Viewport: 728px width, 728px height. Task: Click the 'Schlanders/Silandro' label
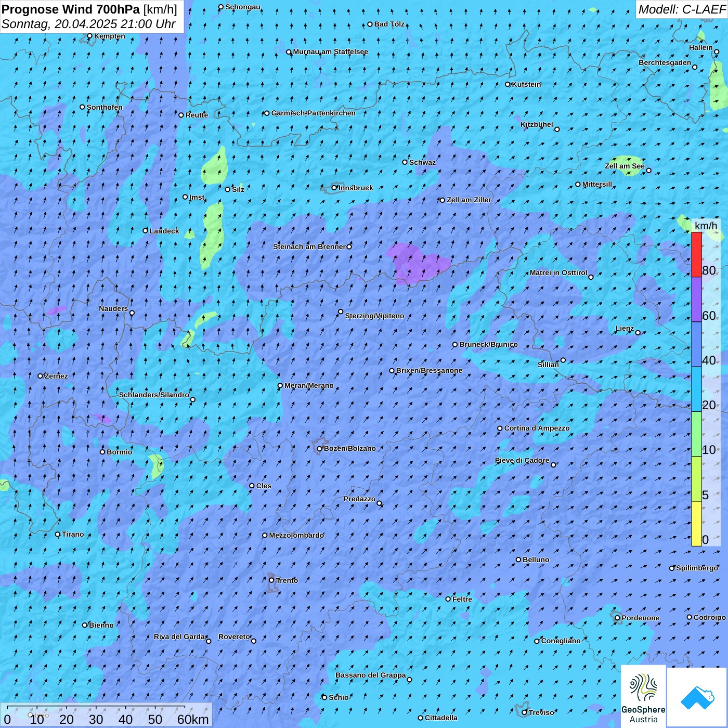tap(154, 395)
